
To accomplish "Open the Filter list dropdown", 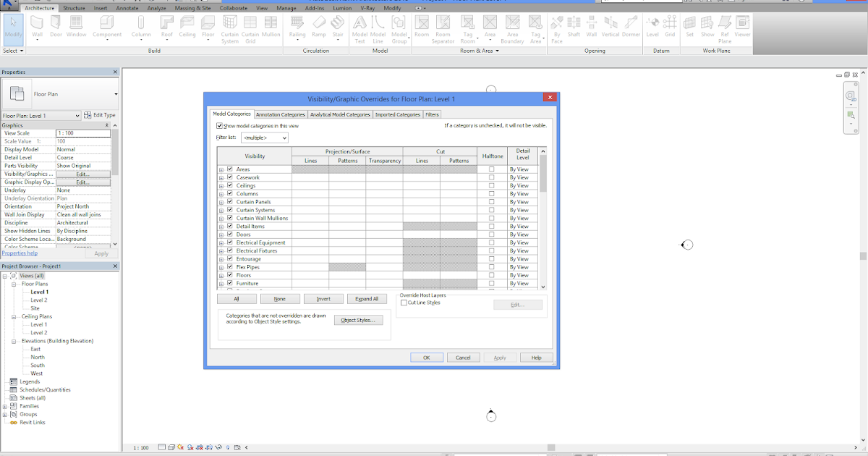I will 265,137.
